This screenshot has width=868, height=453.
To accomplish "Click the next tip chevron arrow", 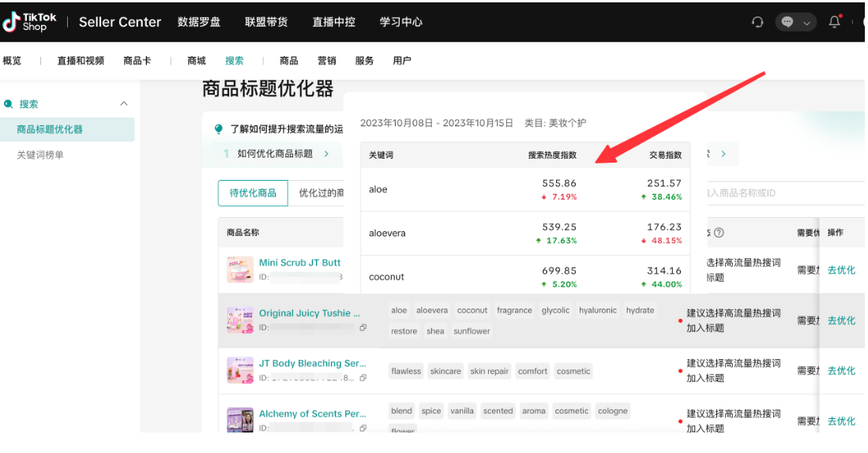I will 723,154.
